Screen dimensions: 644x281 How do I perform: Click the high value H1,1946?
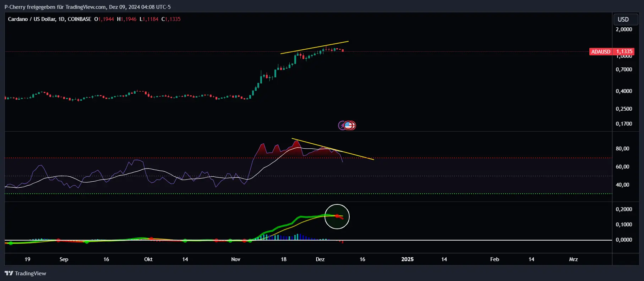coord(127,19)
